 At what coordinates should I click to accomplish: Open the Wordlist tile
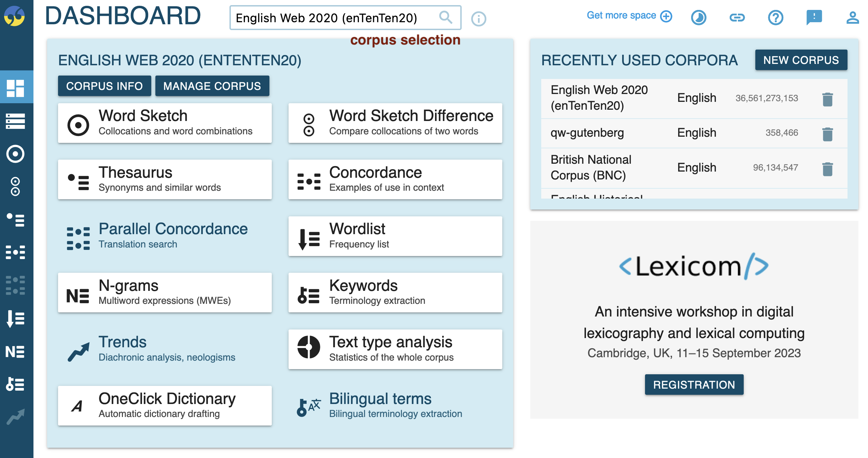click(x=395, y=236)
